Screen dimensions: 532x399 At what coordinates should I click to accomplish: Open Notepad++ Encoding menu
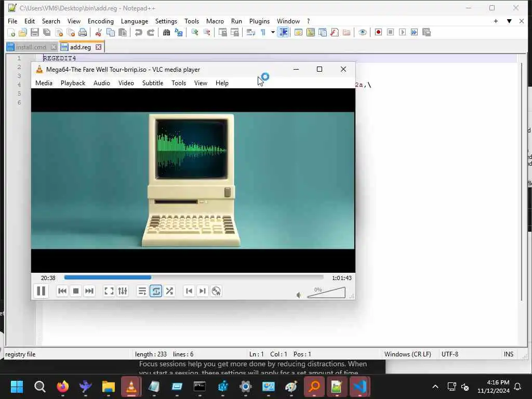click(x=101, y=21)
